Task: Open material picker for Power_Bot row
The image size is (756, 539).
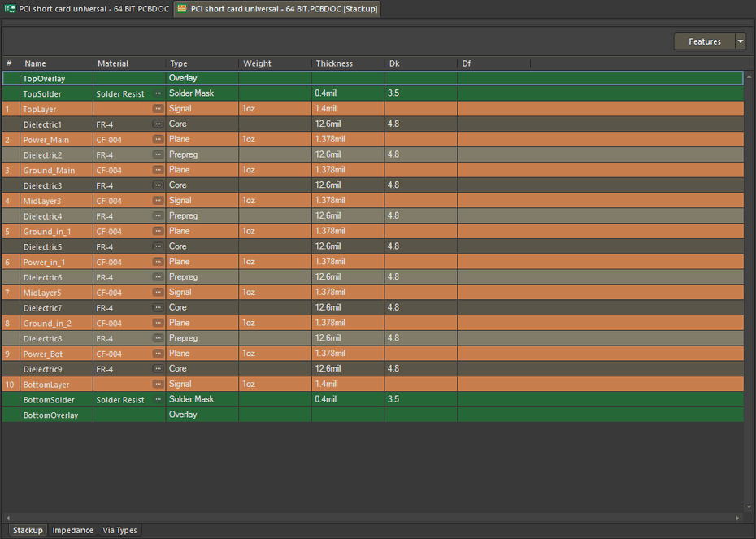Action: pyautogui.click(x=159, y=354)
